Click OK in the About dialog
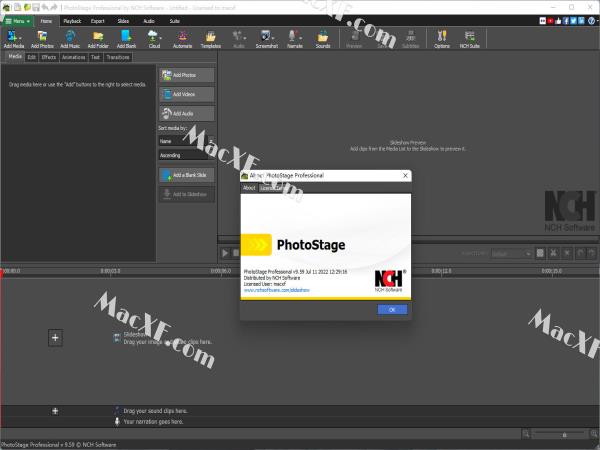Viewport: 600px width, 450px height. pyautogui.click(x=392, y=310)
